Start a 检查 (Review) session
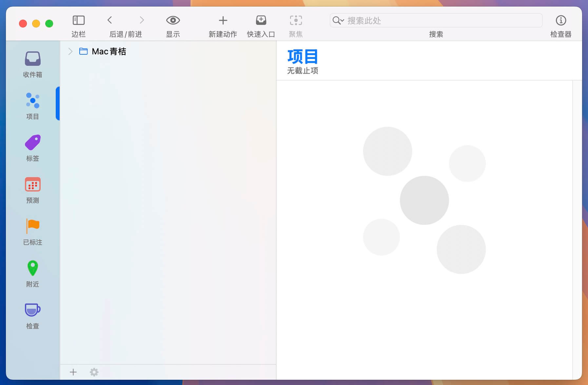The height and width of the screenshot is (385, 588). click(x=32, y=315)
